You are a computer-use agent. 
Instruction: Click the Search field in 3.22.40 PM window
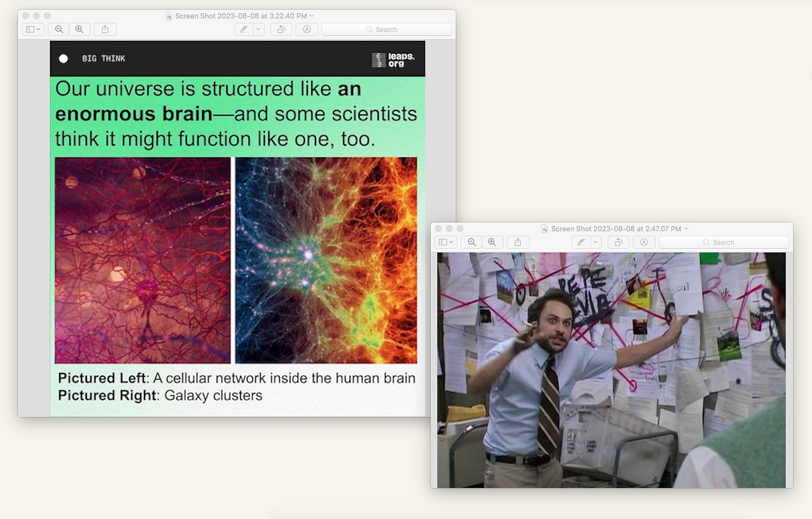(x=386, y=30)
